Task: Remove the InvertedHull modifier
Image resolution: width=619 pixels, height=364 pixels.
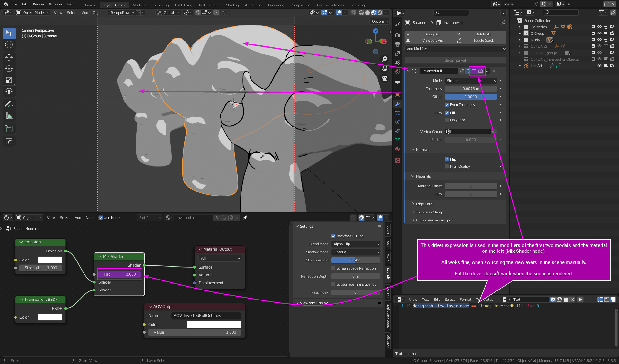Action: tap(494, 71)
